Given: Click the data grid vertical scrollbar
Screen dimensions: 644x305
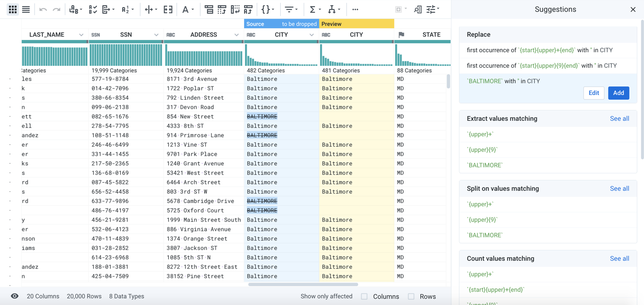Looking at the screenshot, I should (x=448, y=81).
